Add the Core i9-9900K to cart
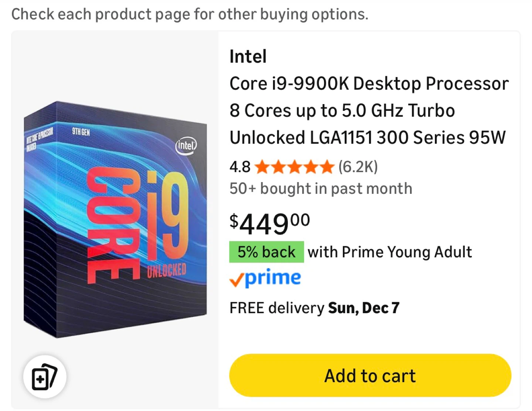Image resolution: width=532 pixels, height=411 pixels. 370,376
